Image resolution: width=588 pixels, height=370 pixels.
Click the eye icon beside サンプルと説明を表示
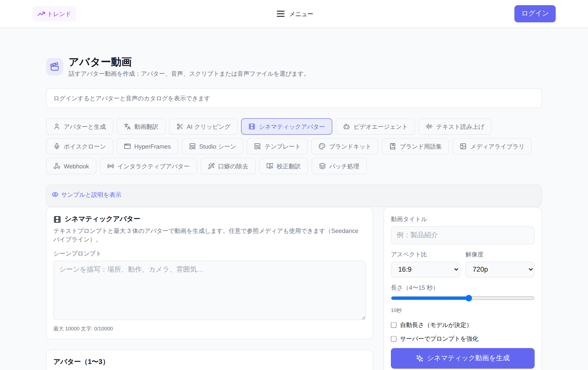click(55, 195)
